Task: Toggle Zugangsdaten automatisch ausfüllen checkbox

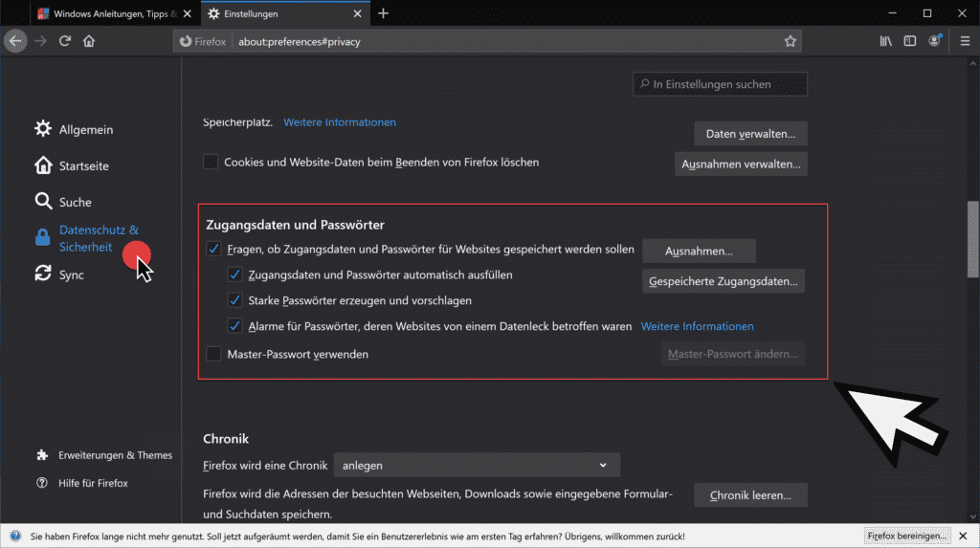Action: pos(235,274)
